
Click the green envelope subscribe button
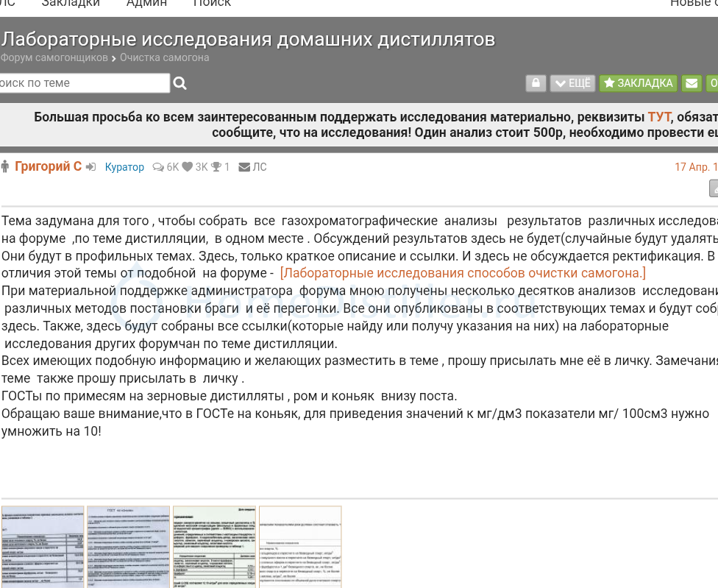pos(691,83)
